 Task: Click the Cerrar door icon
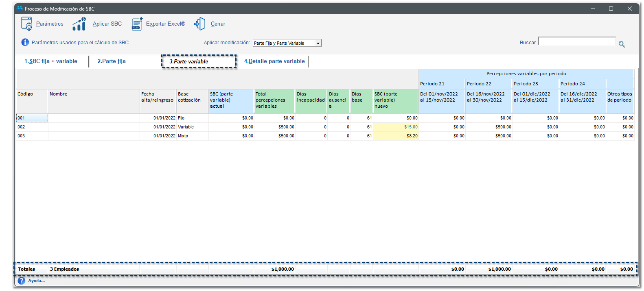(x=200, y=24)
